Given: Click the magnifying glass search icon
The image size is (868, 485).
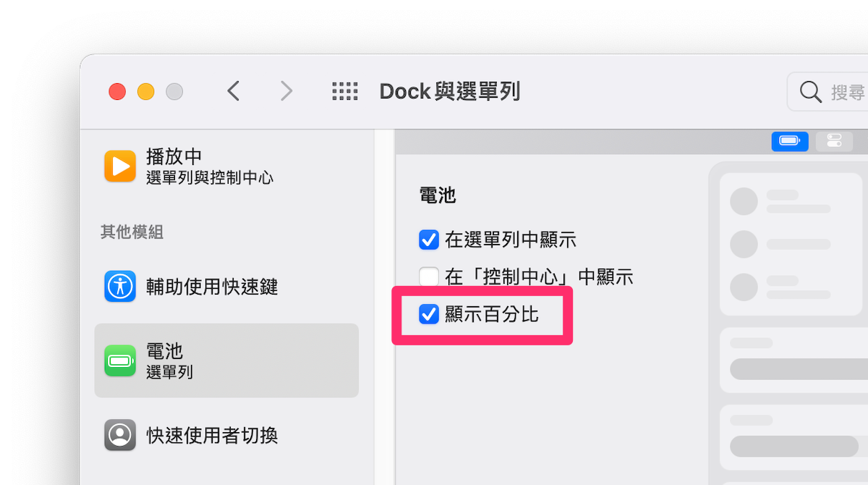Looking at the screenshot, I should tap(810, 92).
